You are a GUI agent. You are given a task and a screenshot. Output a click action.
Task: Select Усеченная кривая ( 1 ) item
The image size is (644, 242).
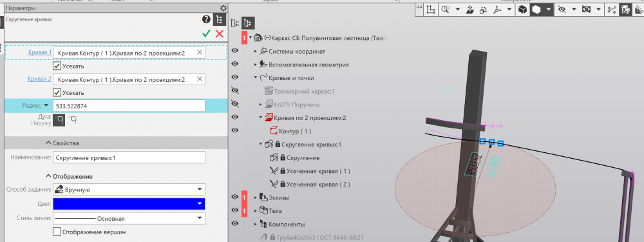coord(318,171)
